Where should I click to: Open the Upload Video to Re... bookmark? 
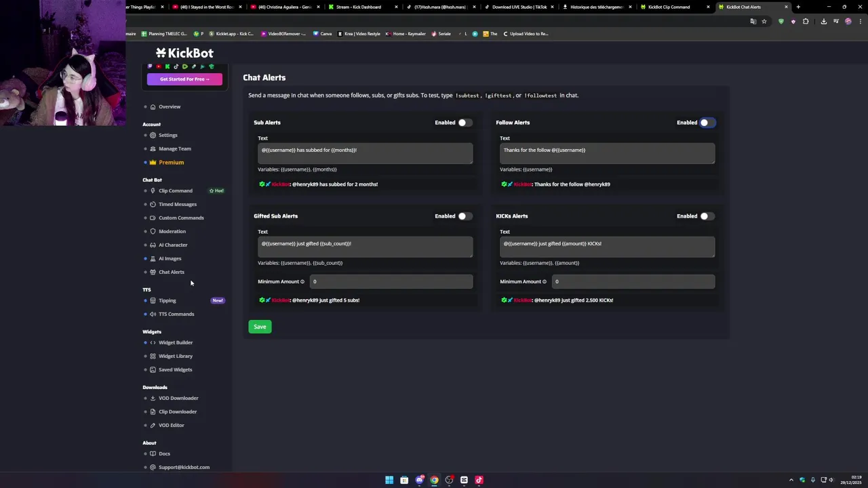tap(526, 33)
